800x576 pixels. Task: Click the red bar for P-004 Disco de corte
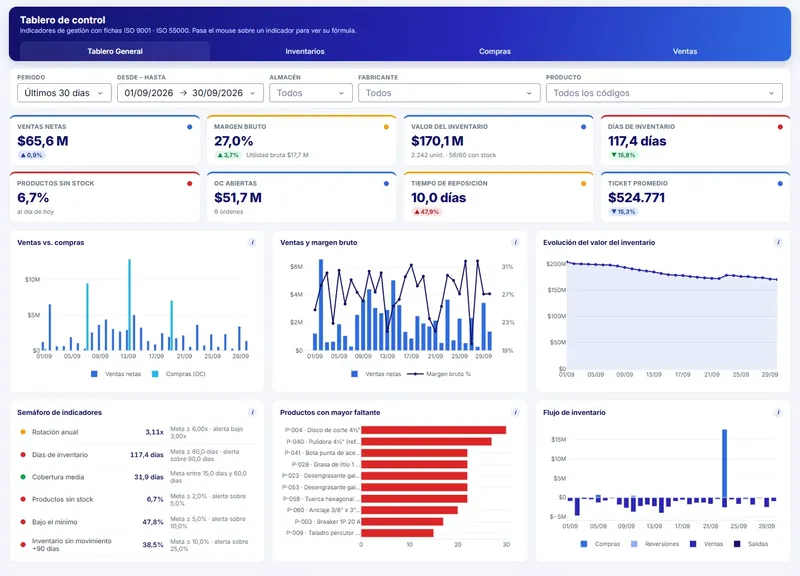click(434, 430)
